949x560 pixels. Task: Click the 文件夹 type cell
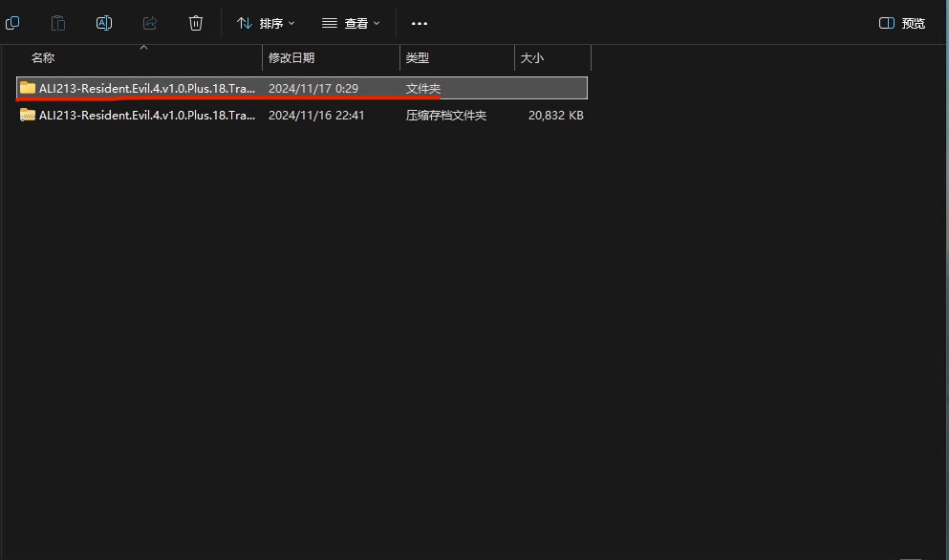pos(423,88)
